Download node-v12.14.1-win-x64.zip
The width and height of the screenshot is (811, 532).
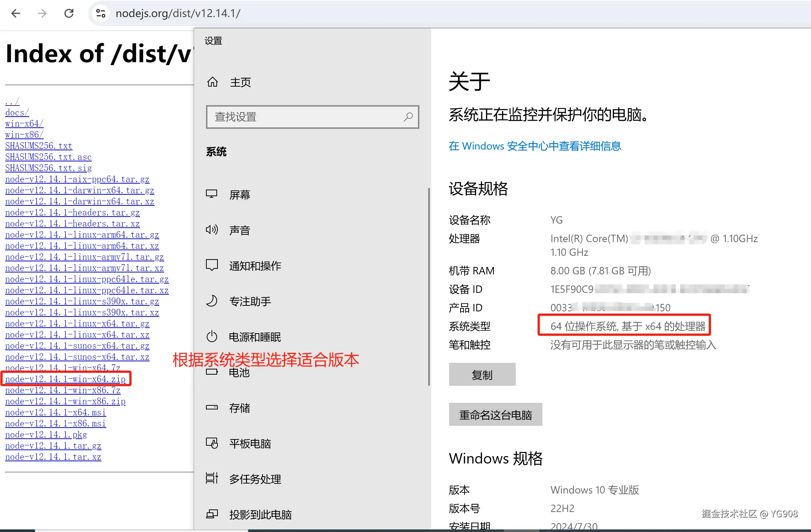point(66,379)
